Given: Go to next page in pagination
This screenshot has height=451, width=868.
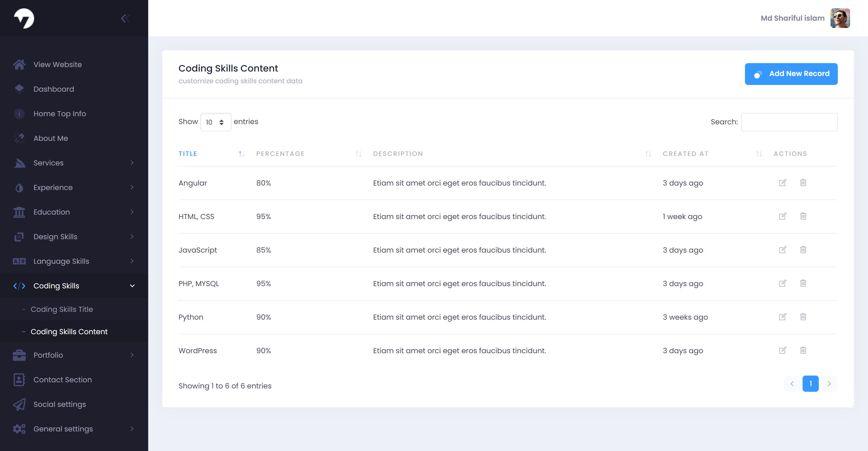Looking at the screenshot, I should 829,384.
